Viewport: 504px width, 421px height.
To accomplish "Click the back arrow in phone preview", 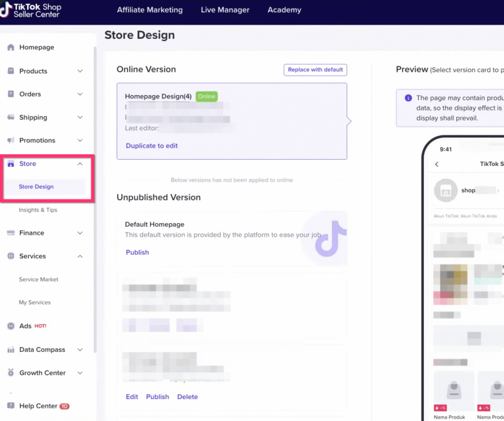I will pyautogui.click(x=437, y=164).
